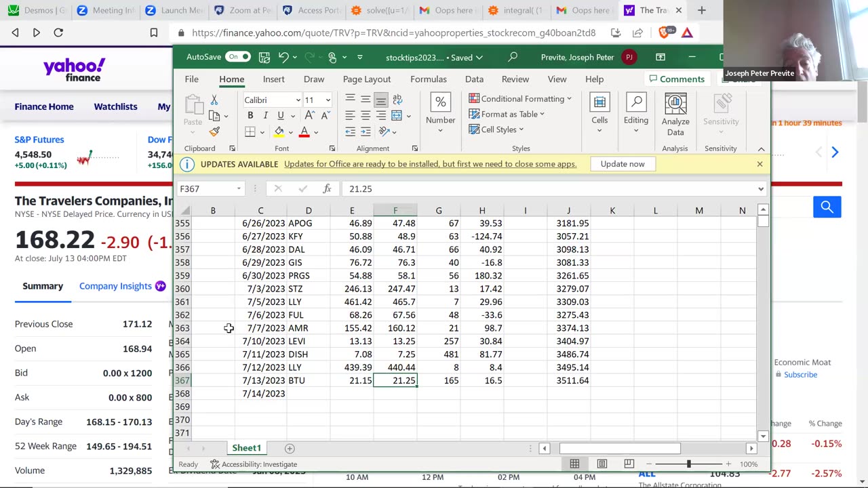This screenshot has height=488, width=868.
Task: Click the Update now button
Action: click(x=623, y=164)
